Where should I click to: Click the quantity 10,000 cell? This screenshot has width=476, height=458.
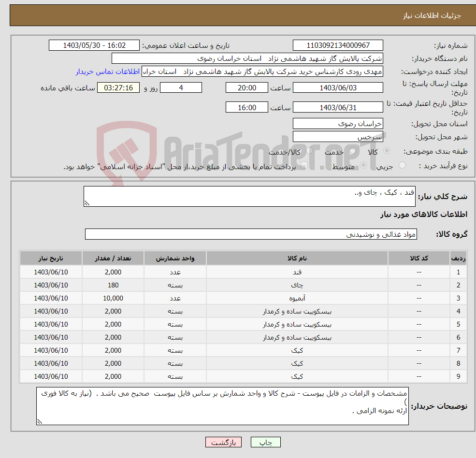point(113,298)
